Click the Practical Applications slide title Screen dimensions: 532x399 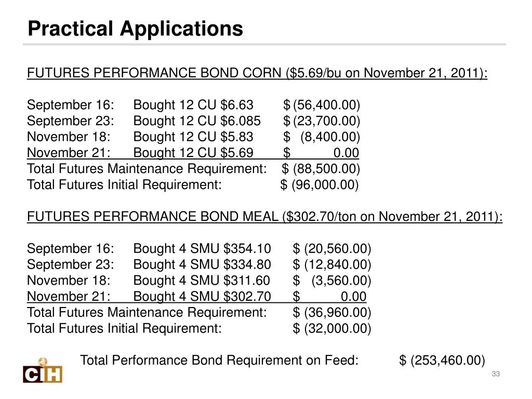(x=135, y=29)
